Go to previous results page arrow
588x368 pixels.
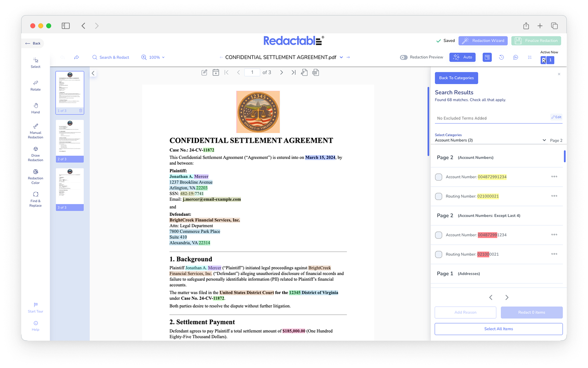click(x=491, y=297)
